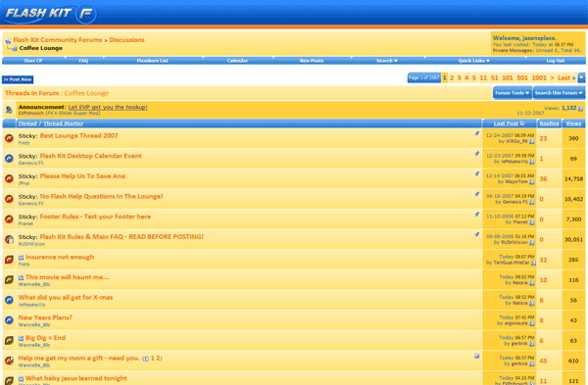588x385 pixels.
Task: Open the Please Help Us To Save Ana thread
Action: pos(82,176)
